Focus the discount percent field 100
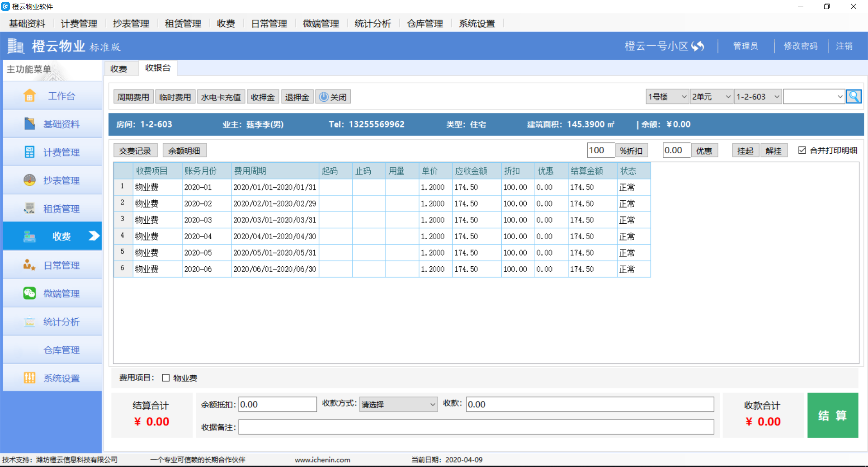The height and width of the screenshot is (467, 868). pyautogui.click(x=601, y=150)
